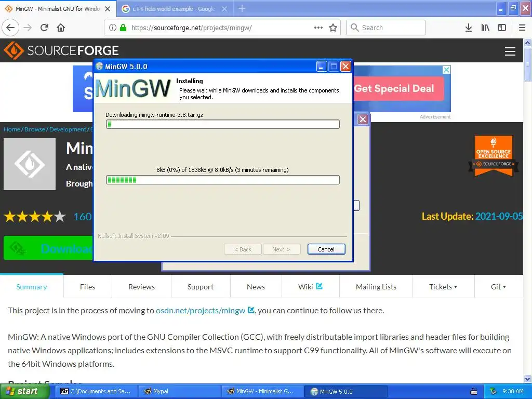Switch to the Mypal taskbar item
The image size is (532, 399).
[180, 392]
